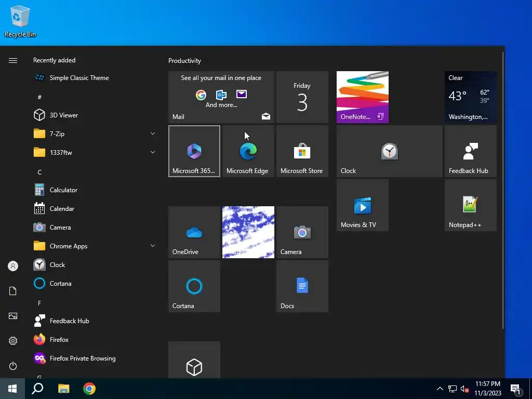
Task: Open the Documents sidebar icon
Action: (x=13, y=291)
